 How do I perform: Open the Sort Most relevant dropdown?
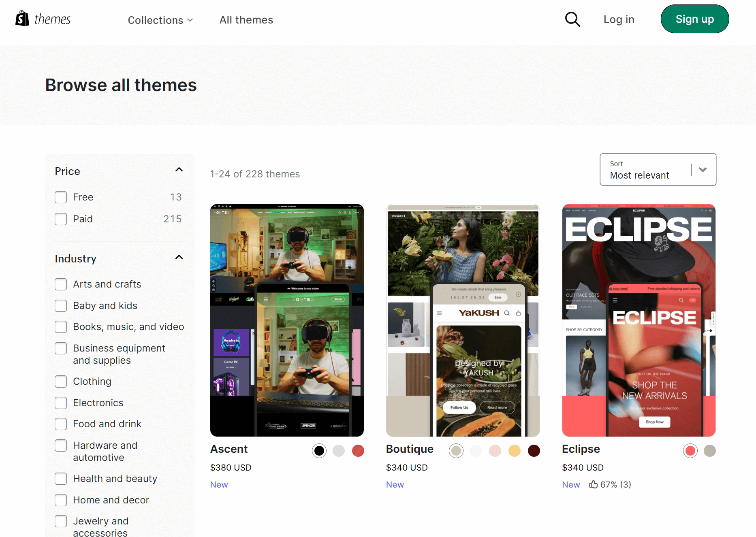(x=658, y=170)
